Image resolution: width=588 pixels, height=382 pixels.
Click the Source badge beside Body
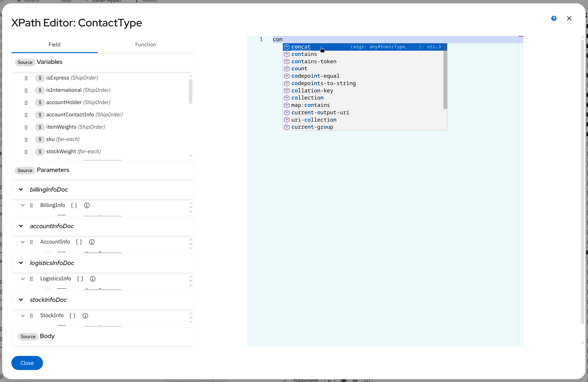(x=28, y=337)
